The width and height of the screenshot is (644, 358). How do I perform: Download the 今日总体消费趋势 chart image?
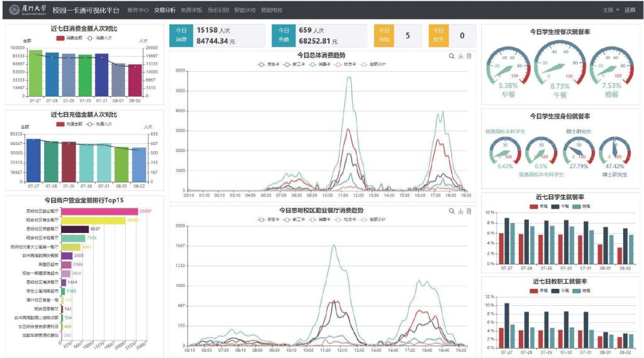point(460,56)
